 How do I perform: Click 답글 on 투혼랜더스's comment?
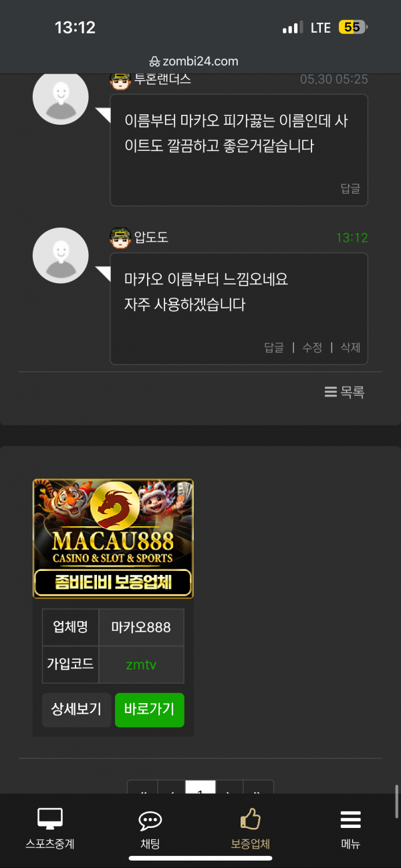click(x=350, y=189)
